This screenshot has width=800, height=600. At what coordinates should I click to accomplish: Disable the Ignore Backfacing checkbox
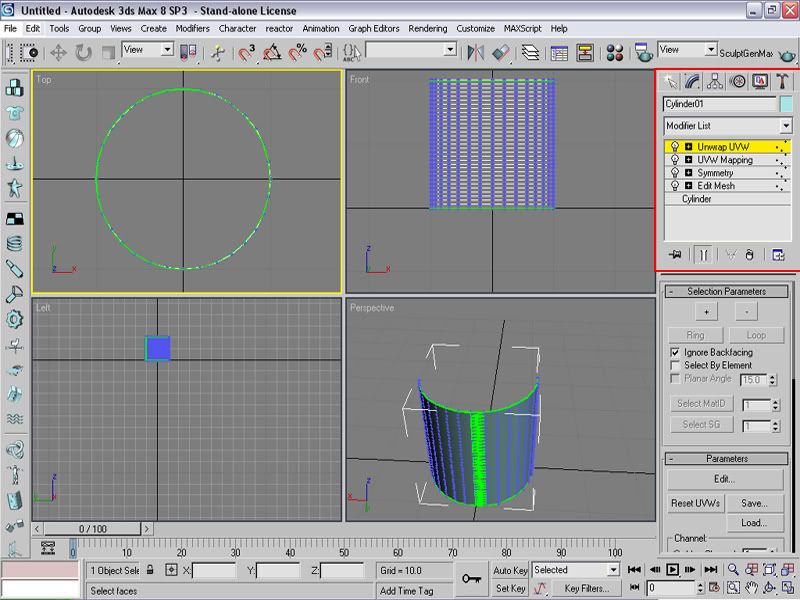675,353
